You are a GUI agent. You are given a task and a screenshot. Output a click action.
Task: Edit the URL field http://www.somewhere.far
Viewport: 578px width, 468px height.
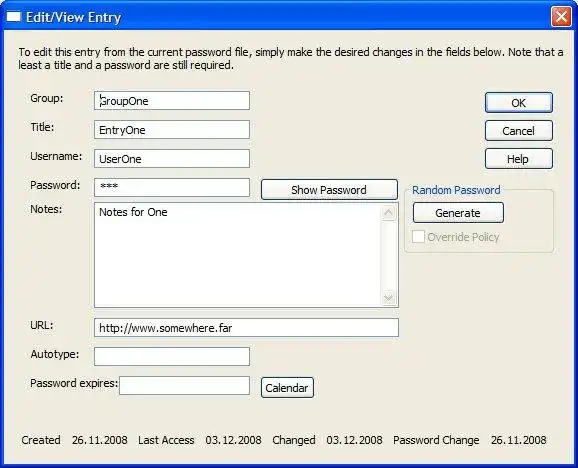pos(246,328)
